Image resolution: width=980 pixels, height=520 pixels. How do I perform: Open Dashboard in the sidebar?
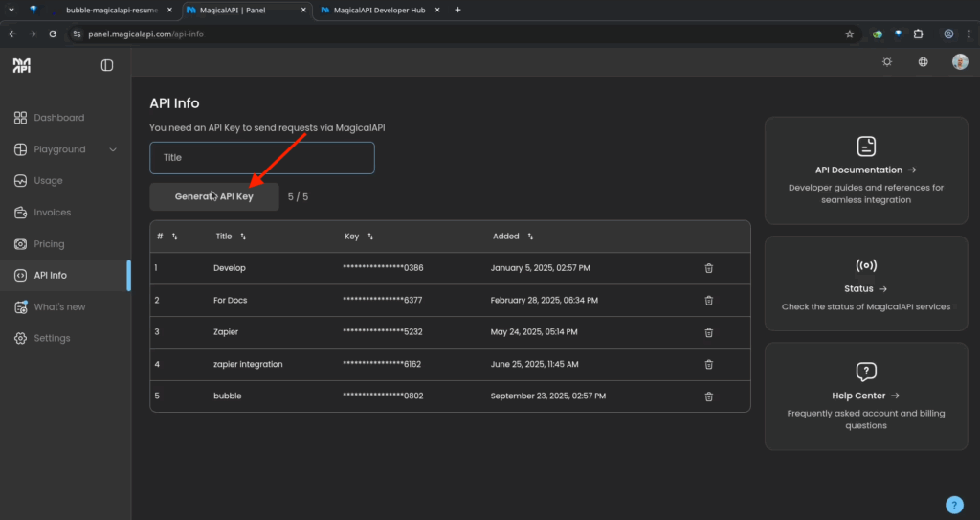point(58,118)
